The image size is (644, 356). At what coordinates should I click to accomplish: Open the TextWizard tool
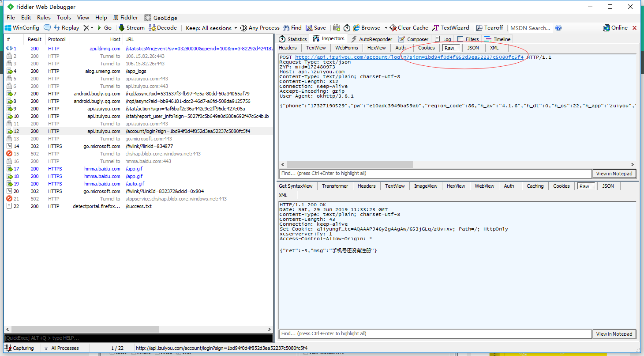point(451,28)
